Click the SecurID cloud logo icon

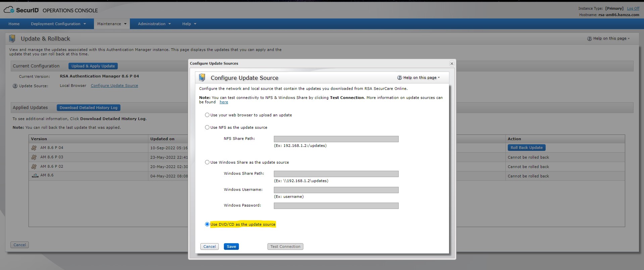pyautogui.click(x=9, y=10)
